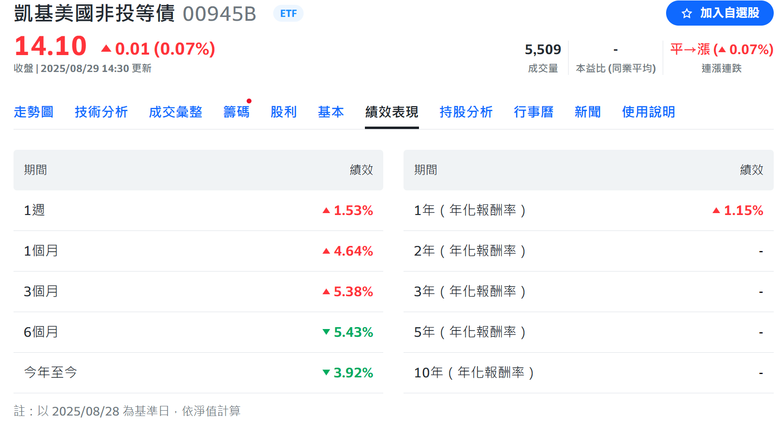Click the 4.64% performance value
The width and height of the screenshot is (780, 431).
point(353,251)
